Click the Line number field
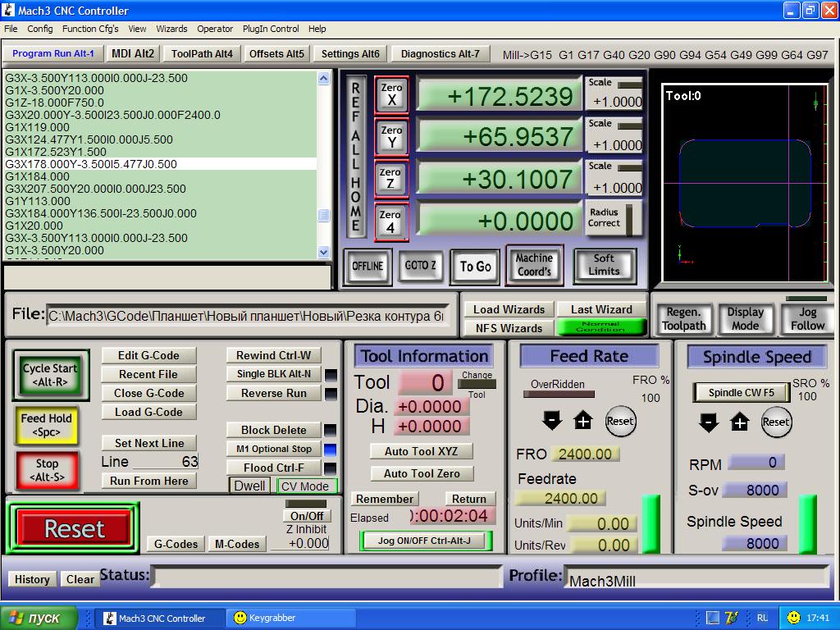840x630 pixels. click(165, 461)
